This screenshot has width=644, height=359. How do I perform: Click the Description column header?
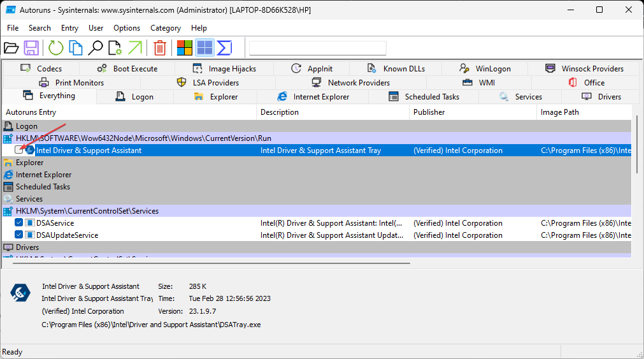pos(333,112)
